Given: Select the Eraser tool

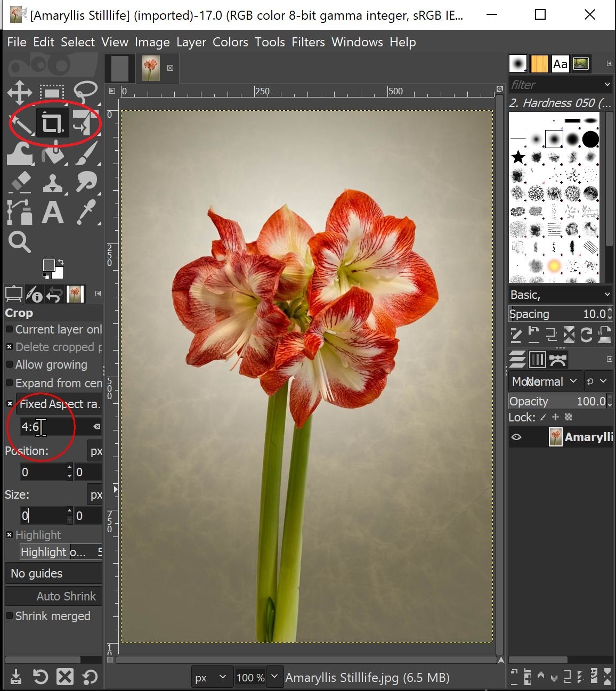Looking at the screenshot, I should coord(20,183).
